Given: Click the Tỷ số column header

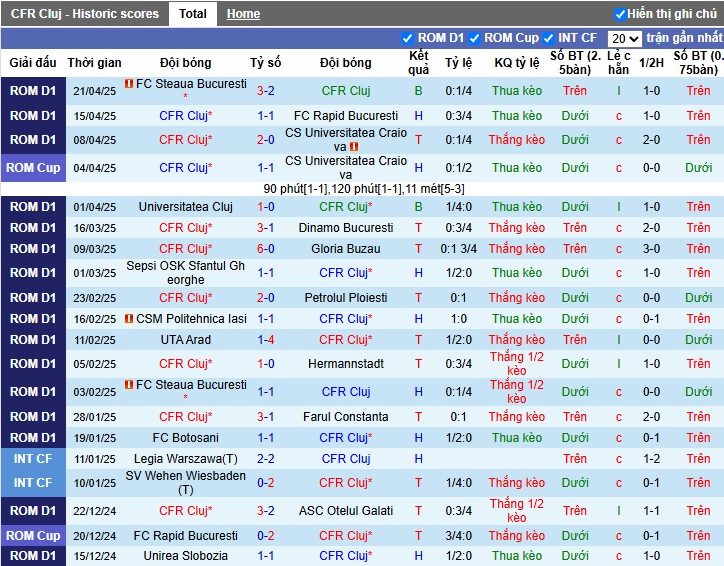Looking at the screenshot, I should click(x=265, y=63).
